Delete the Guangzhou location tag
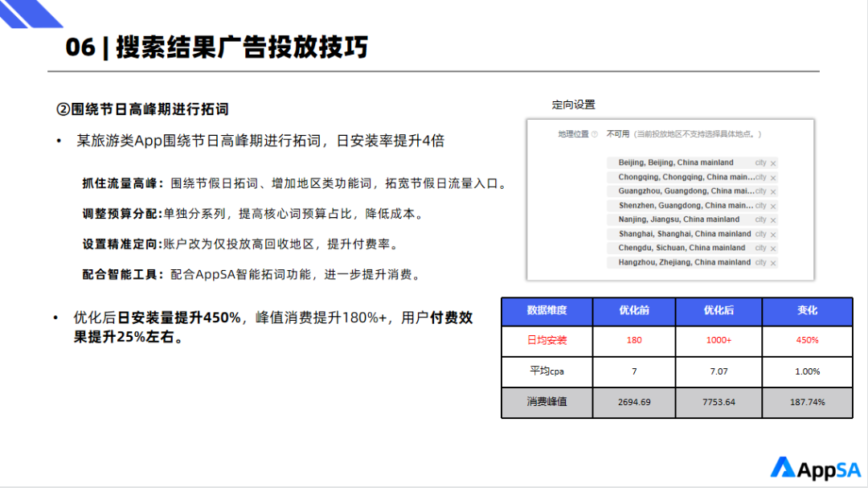868x488 pixels. 773,191
